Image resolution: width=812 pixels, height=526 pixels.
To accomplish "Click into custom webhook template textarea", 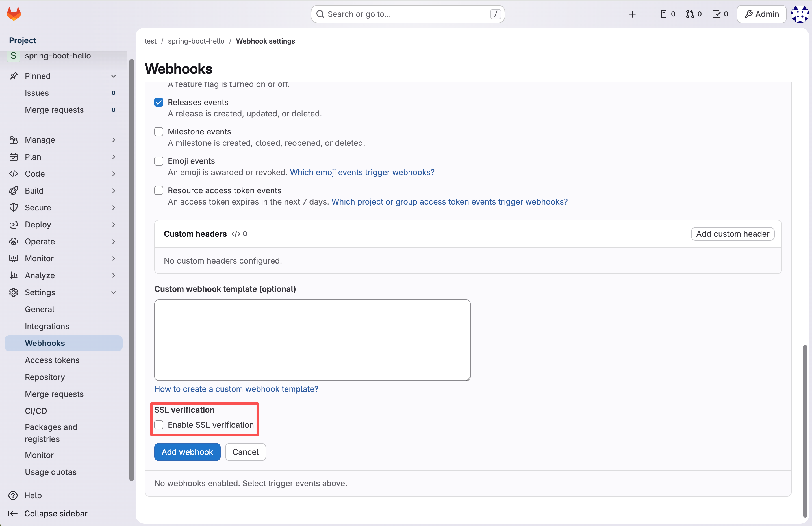I will pyautogui.click(x=312, y=340).
